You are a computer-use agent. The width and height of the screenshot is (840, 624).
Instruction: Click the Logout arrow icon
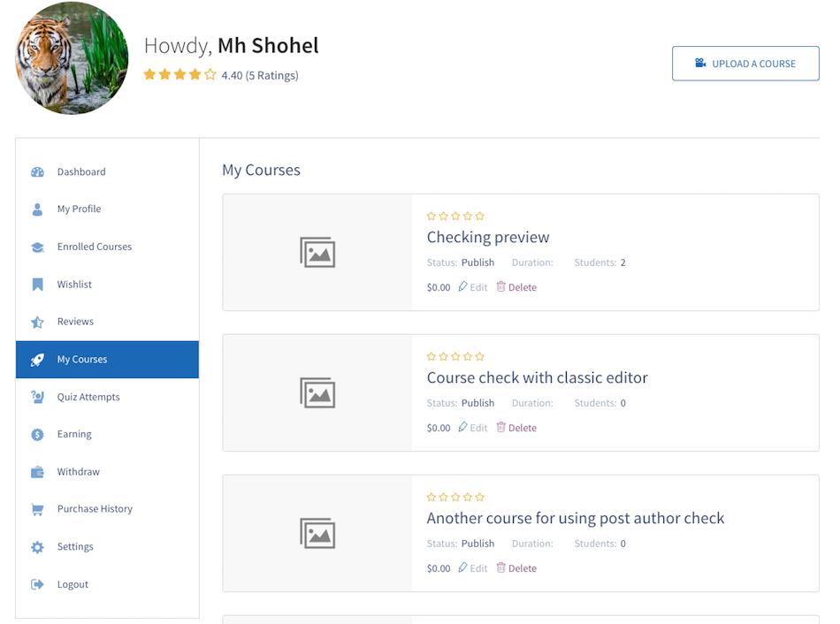pyautogui.click(x=37, y=584)
